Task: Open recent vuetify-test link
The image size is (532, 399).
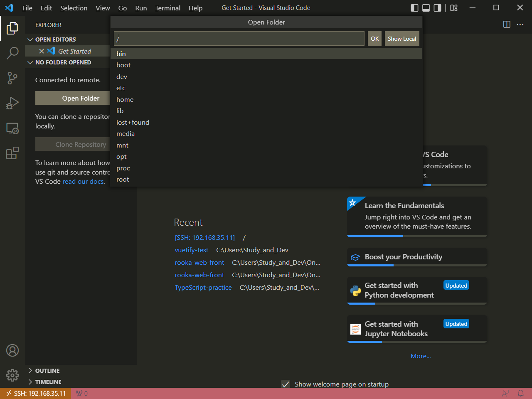Action: pyautogui.click(x=192, y=250)
